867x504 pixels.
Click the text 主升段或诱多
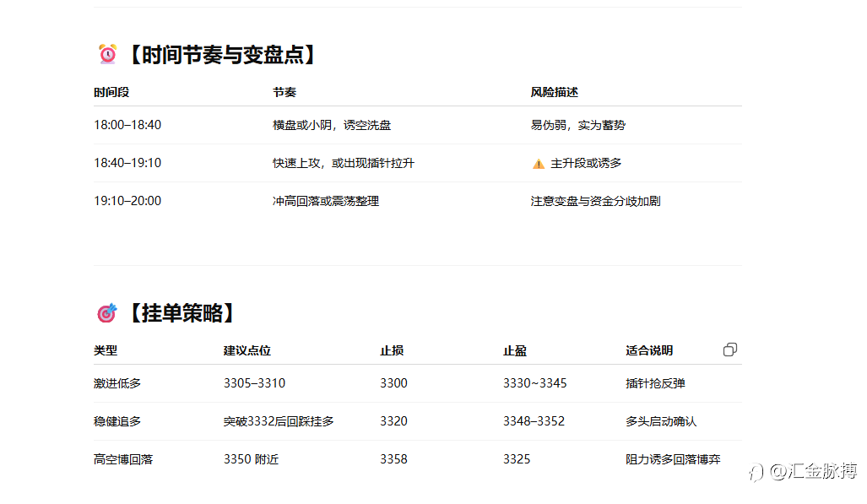coord(586,163)
